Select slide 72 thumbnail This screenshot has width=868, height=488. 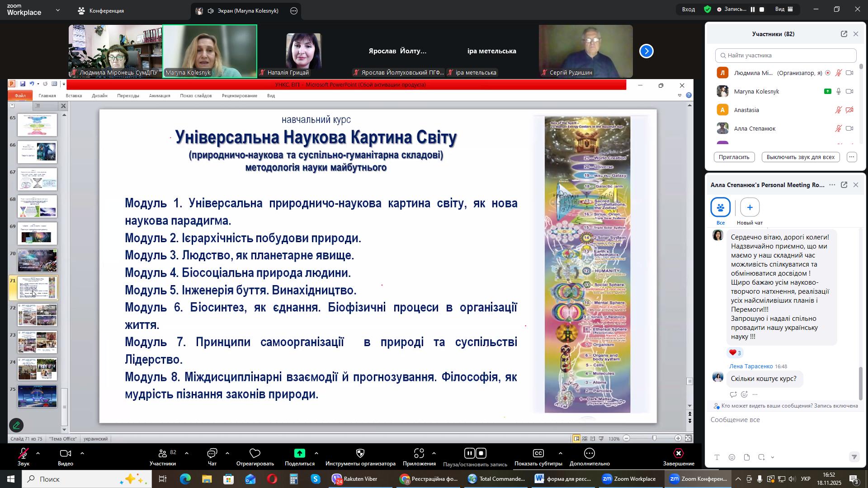coord(38,315)
